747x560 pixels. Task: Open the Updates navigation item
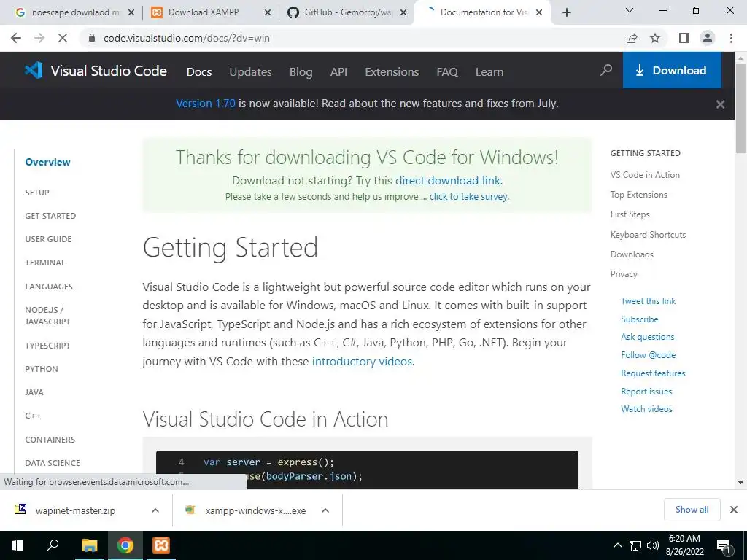tap(251, 72)
